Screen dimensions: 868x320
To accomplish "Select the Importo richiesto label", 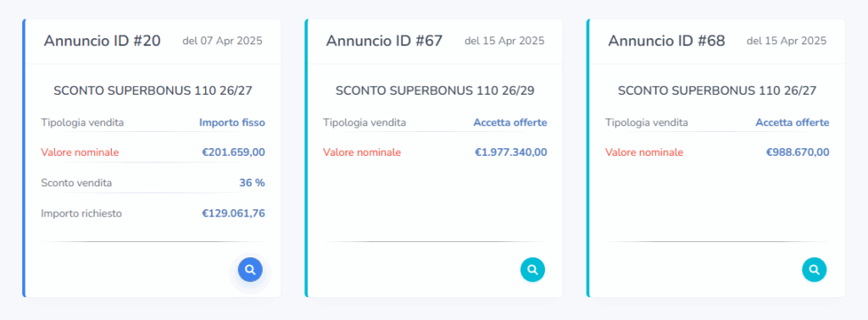I will tap(81, 213).
